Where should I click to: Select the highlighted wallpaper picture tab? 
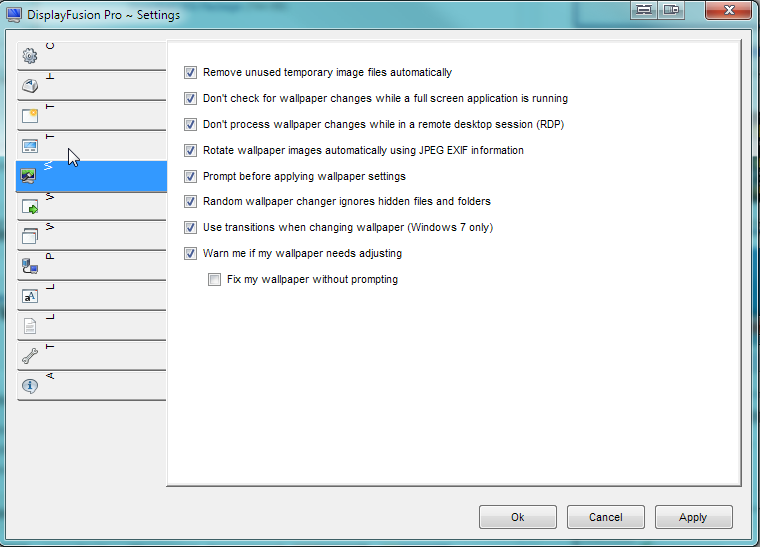point(90,176)
